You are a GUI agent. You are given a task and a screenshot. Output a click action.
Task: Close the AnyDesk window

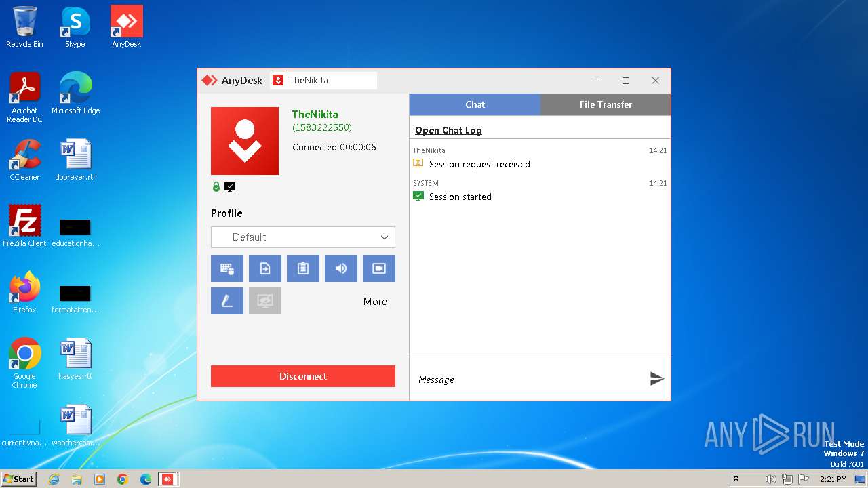point(656,81)
